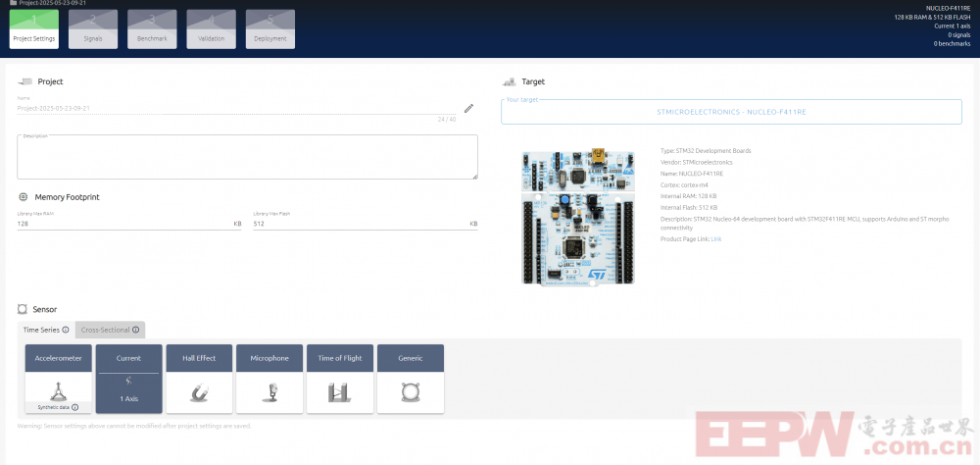Click the Memory Footprint chip icon
This screenshot has width=980, height=465.
[24, 197]
